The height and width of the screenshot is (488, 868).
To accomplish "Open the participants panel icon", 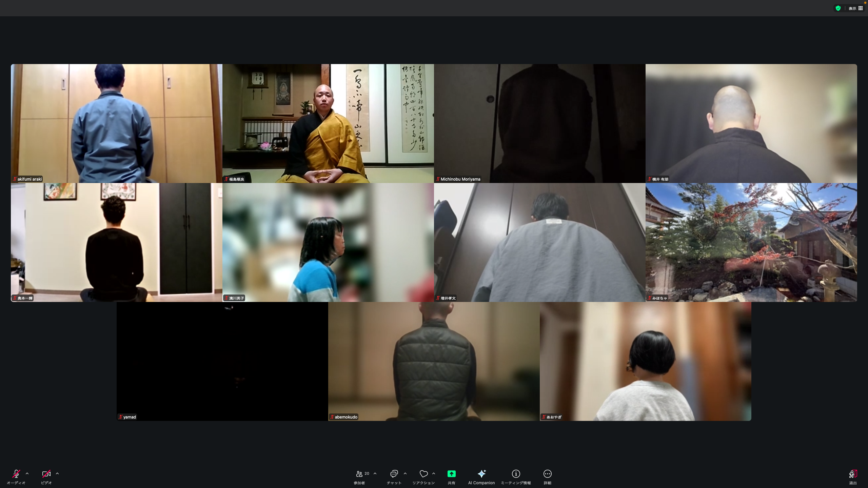I will 359,474.
